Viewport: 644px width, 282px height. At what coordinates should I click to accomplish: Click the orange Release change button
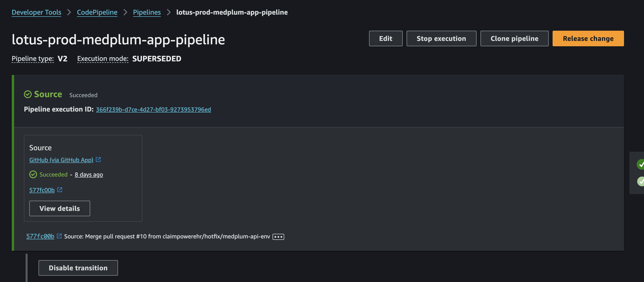point(588,38)
